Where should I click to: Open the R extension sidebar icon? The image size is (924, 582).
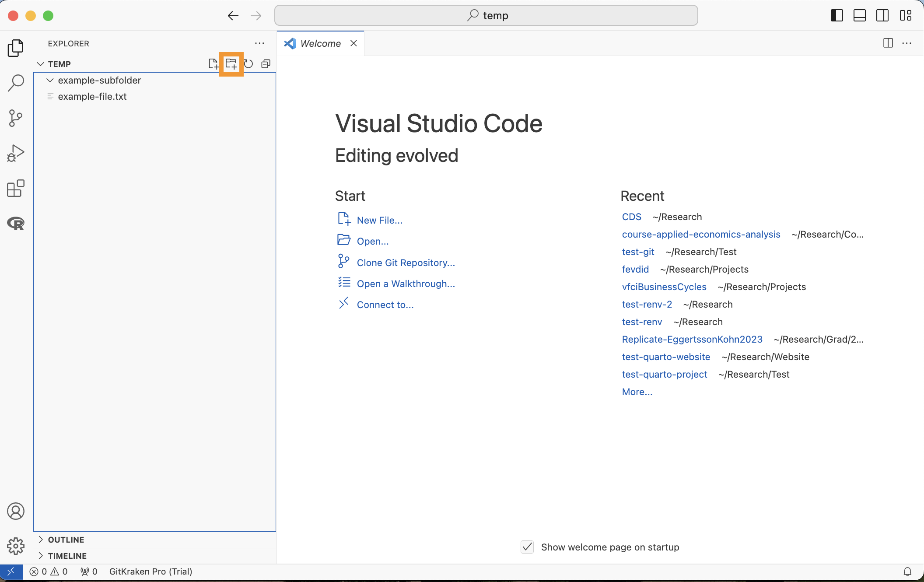[x=16, y=224]
